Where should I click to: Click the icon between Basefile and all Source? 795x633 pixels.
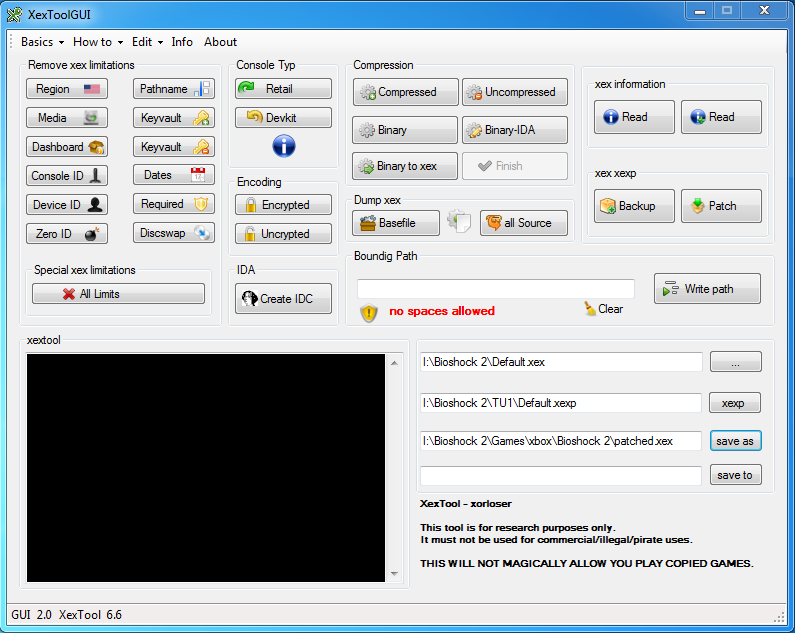(x=458, y=222)
